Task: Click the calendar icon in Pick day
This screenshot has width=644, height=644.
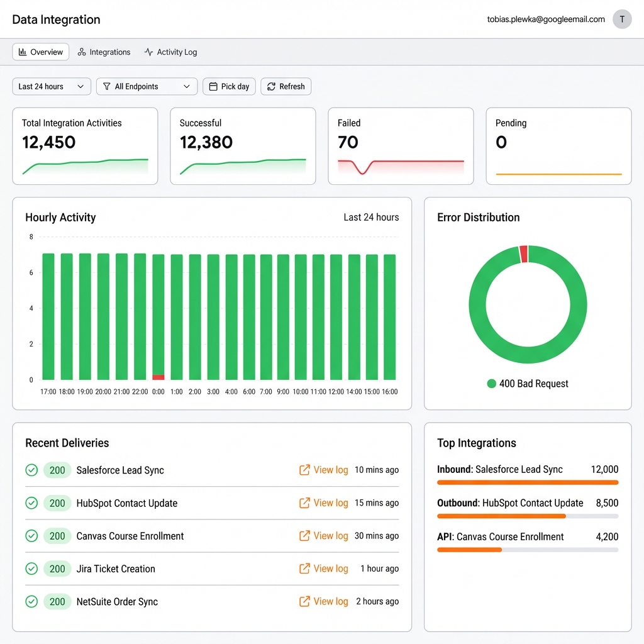Action: point(213,87)
